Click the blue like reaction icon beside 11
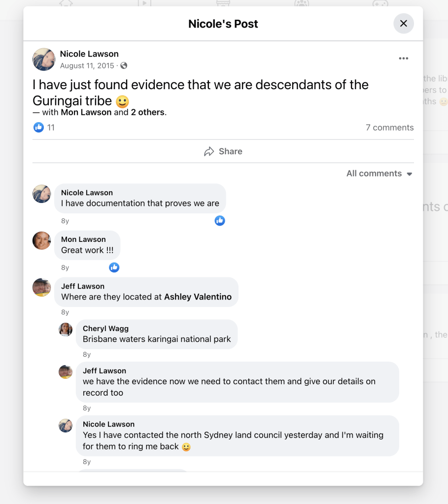 pos(38,128)
